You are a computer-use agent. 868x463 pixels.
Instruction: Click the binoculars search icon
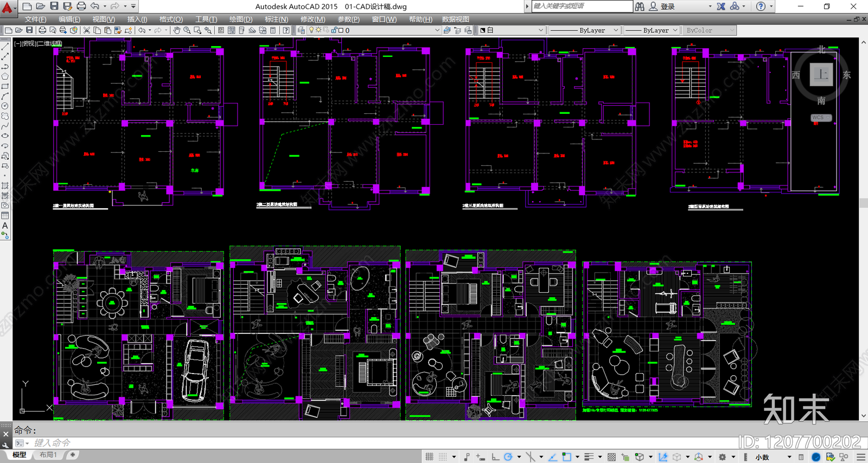pyautogui.click(x=640, y=7)
